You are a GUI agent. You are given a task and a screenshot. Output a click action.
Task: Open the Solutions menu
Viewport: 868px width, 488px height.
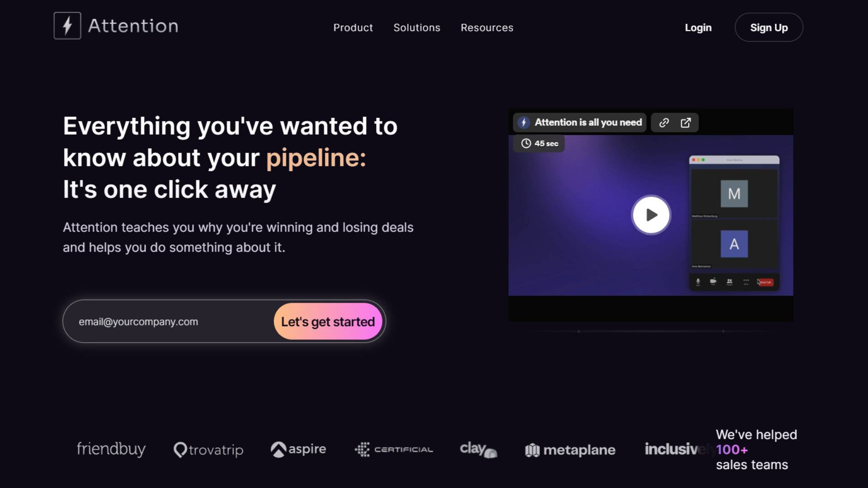click(416, 28)
